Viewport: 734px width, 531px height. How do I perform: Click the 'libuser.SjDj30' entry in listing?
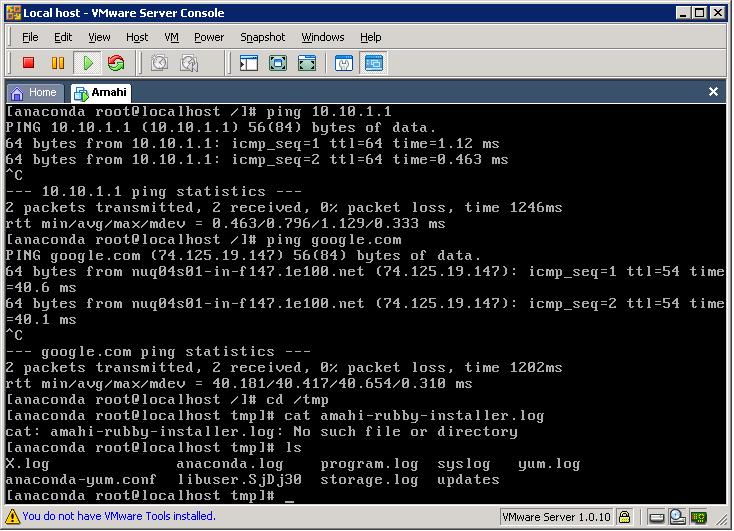[x=240, y=480]
